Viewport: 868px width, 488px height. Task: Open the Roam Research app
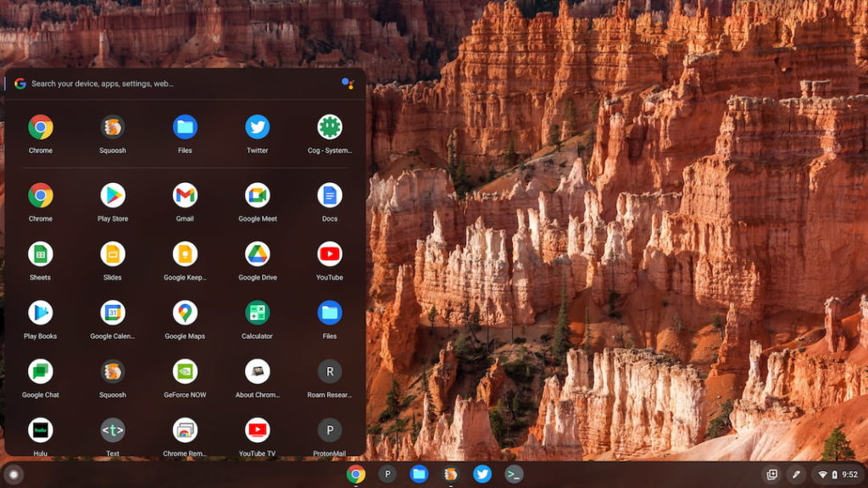pos(330,371)
